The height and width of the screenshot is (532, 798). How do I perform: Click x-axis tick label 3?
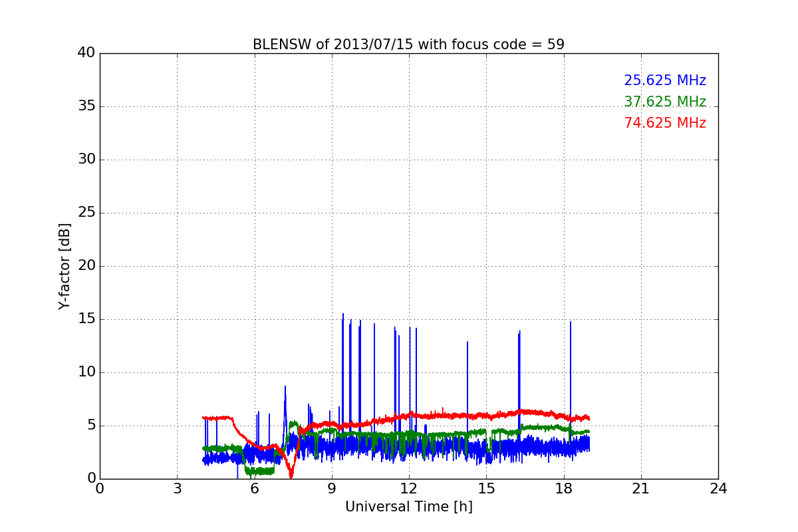(177, 488)
